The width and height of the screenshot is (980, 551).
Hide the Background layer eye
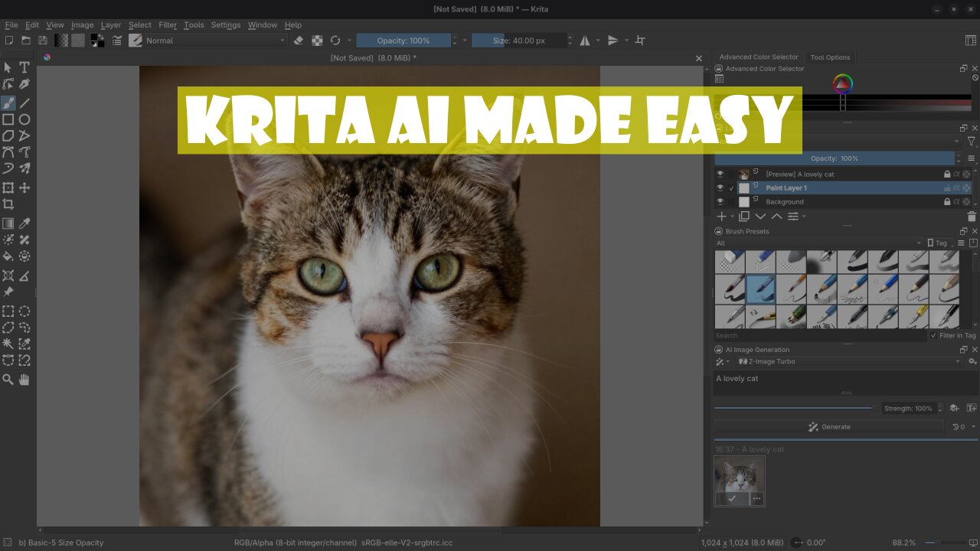pos(720,202)
